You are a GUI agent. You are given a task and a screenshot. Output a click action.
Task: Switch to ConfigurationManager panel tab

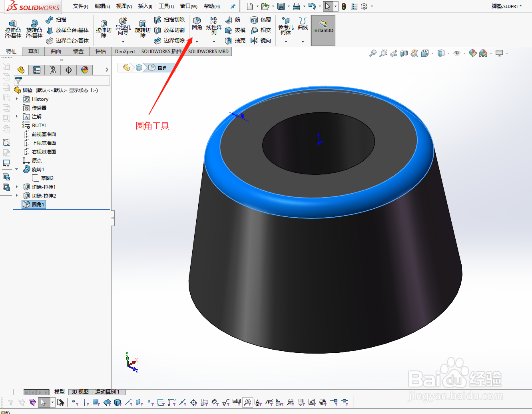(x=53, y=70)
